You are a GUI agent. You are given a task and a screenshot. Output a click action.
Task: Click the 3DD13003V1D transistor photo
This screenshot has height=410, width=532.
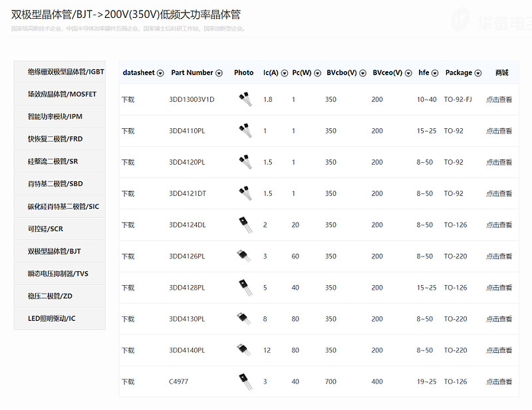pos(245,100)
